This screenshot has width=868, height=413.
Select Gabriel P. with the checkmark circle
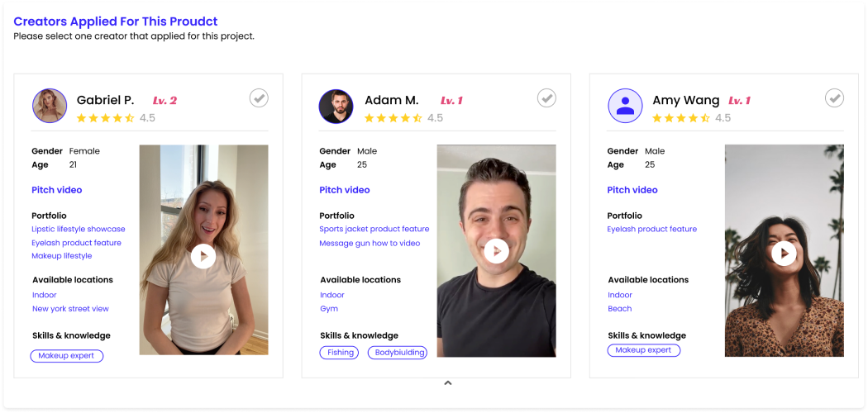(259, 97)
